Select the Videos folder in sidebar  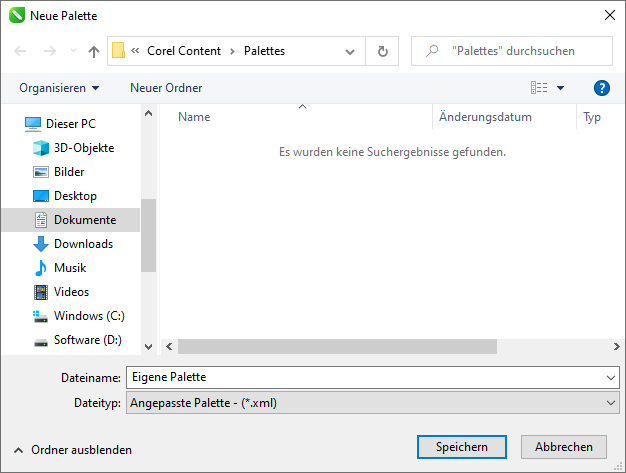[x=71, y=292]
